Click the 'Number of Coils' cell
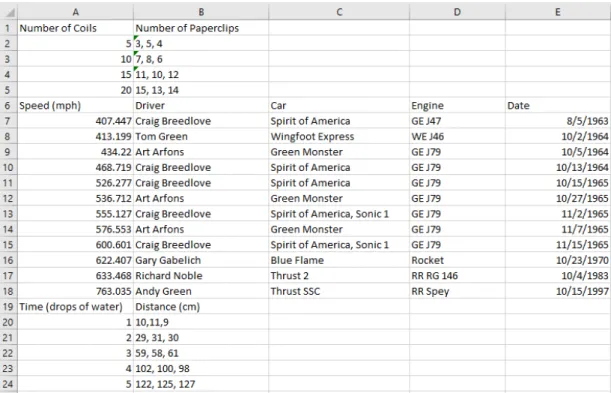The width and height of the screenshot is (611, 393). click(x=76, y=28)
